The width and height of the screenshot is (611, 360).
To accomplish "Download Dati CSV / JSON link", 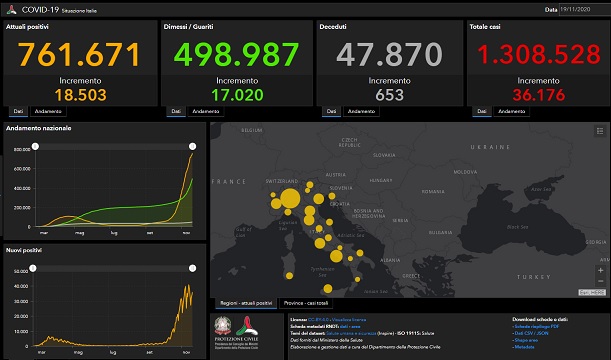I will coord(532,334).
